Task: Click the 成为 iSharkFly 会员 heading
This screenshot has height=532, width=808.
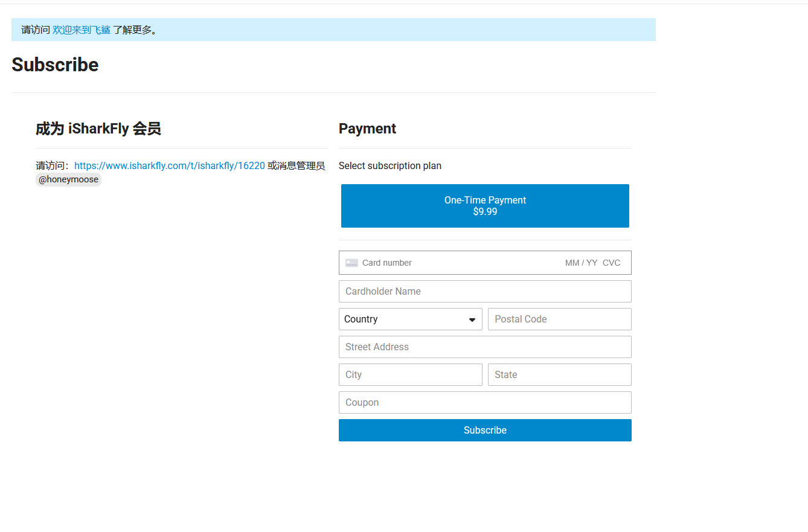Action: [98, 129]
